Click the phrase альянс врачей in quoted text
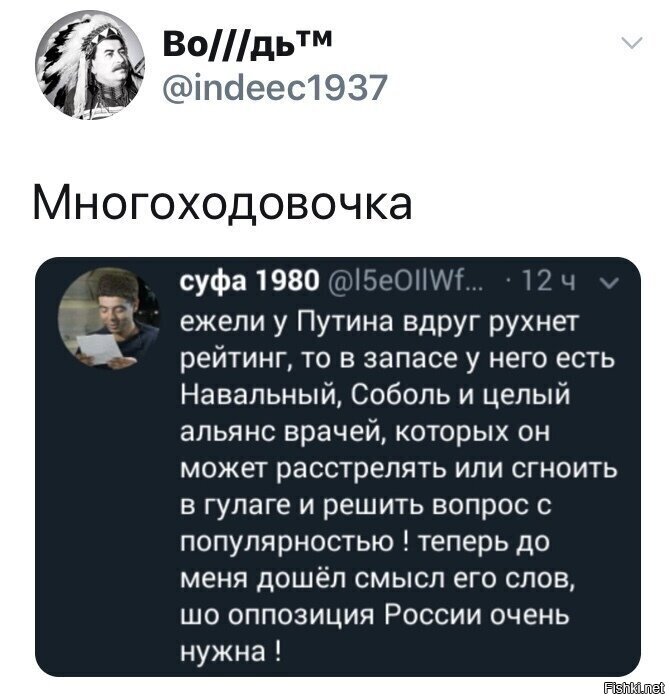The width and height of the screenshot is (670, 700). [283, 432]
